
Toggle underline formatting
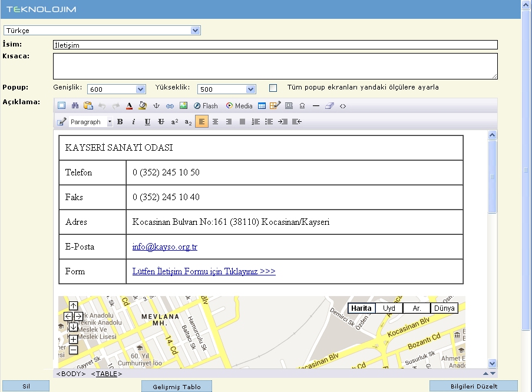click(x=147, y=122)
